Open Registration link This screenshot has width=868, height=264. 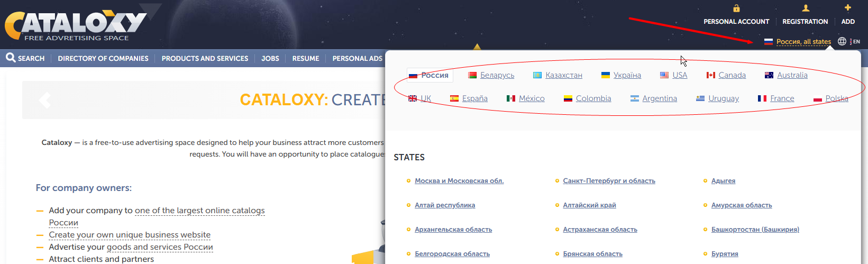(805, 22)
